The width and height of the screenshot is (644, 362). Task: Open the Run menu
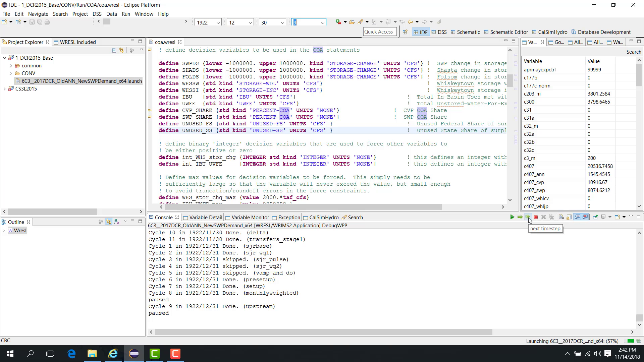[x=126, y=14]
